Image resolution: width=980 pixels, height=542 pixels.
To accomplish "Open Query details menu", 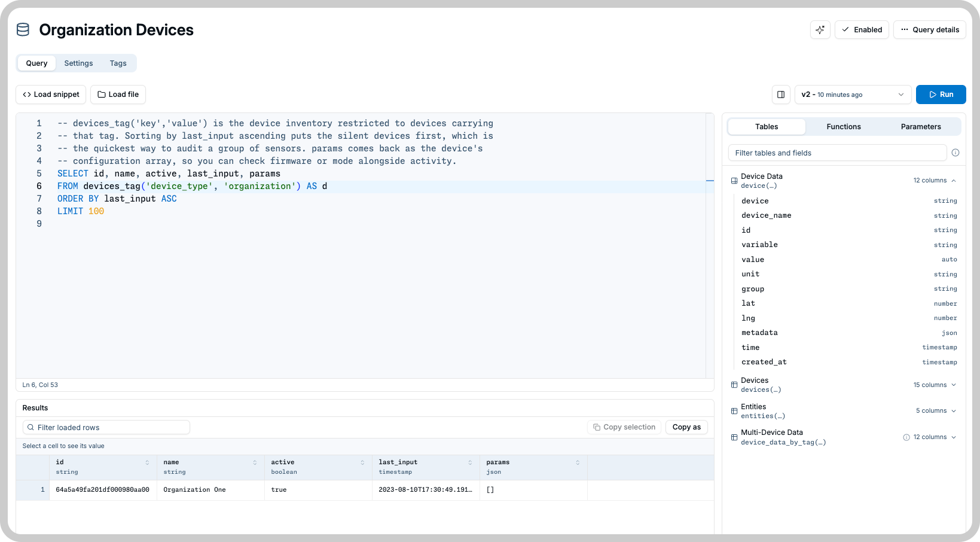I will [930, 30].
